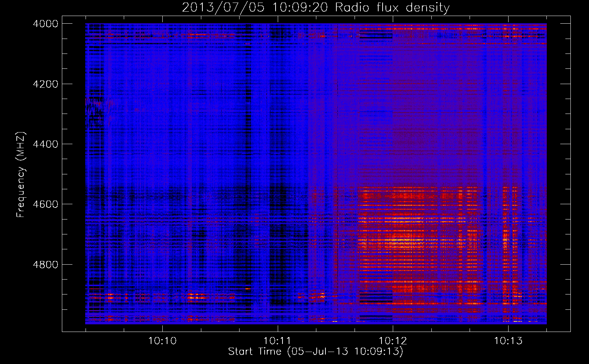Click the 'Start Time (05-Jul-13 10:09:13)' label
589x364 pixels.
pos(316,352)
